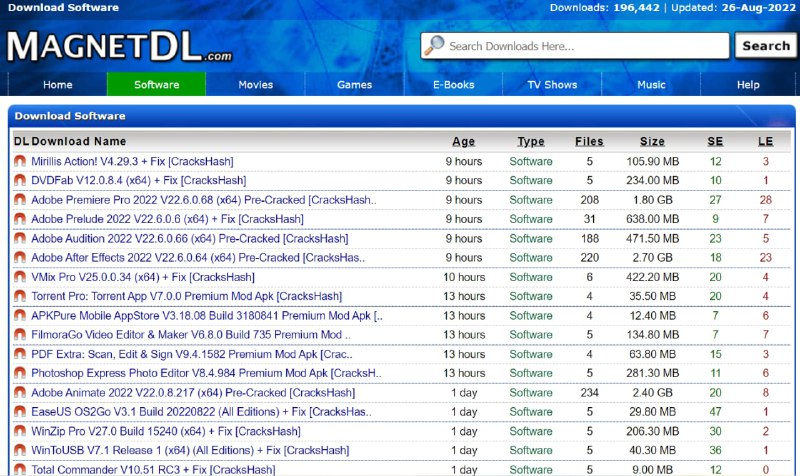
Task: Sort by the SE column header
Action: tap(715, 141)
